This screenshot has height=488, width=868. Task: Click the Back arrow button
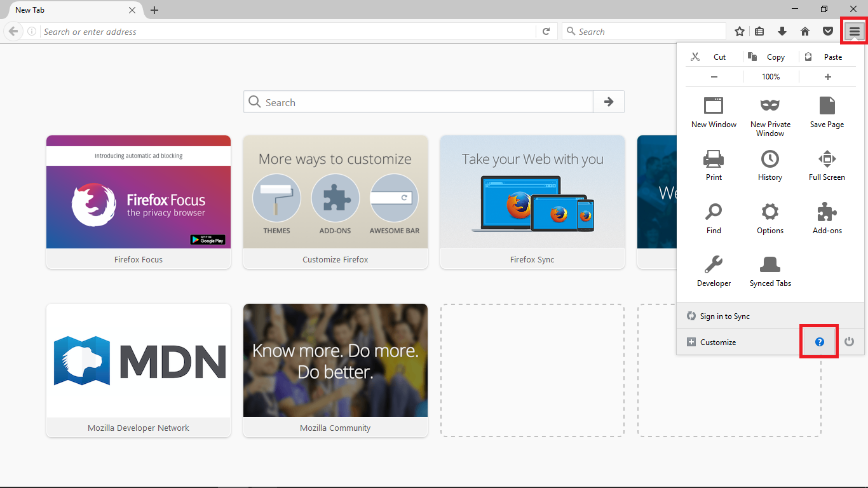coord(13,31)
